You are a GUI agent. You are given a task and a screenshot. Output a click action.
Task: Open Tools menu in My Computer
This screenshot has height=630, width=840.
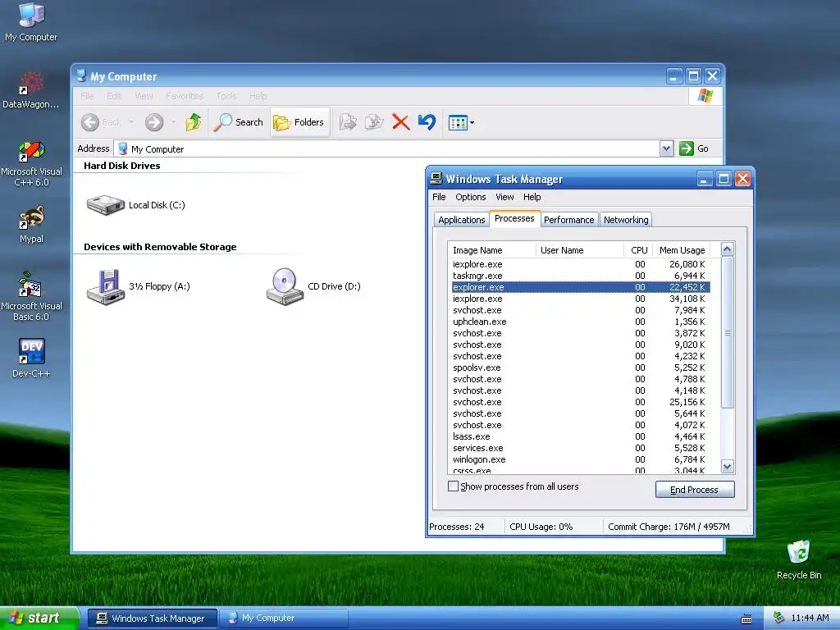[x=226, y=96]
